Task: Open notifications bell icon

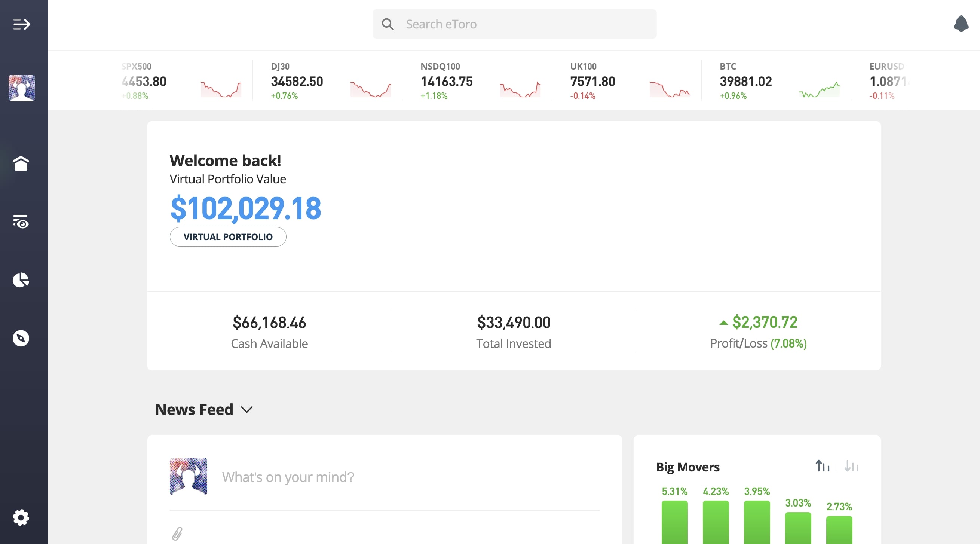Action: click(x=961, y=24)
